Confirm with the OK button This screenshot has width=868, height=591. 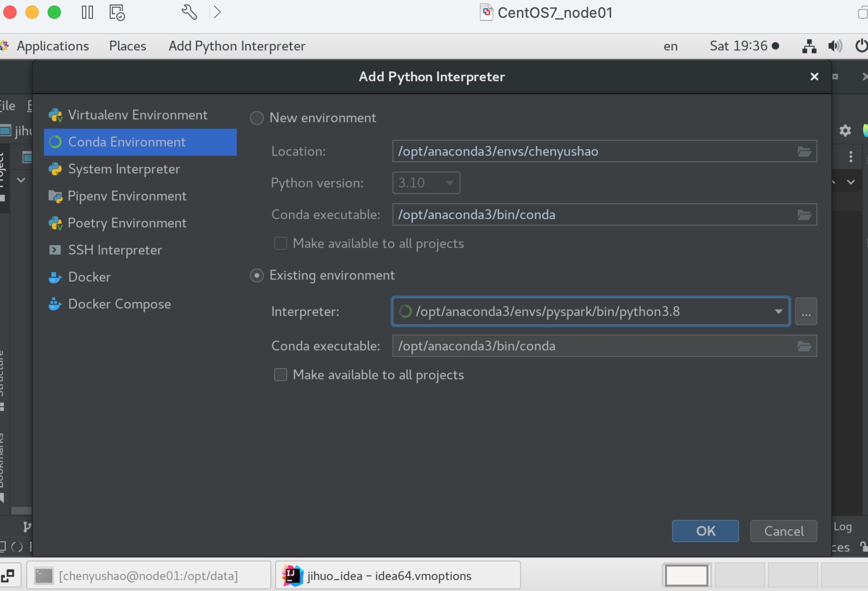705,531
